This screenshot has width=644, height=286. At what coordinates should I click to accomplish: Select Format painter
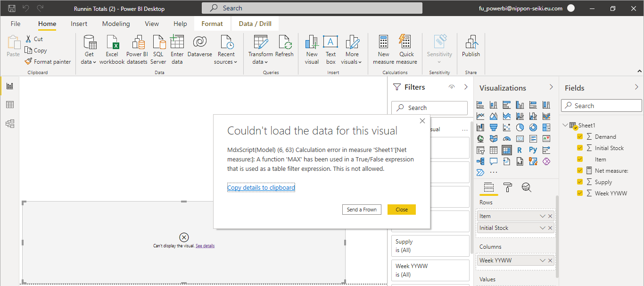[x=48, y=62]
